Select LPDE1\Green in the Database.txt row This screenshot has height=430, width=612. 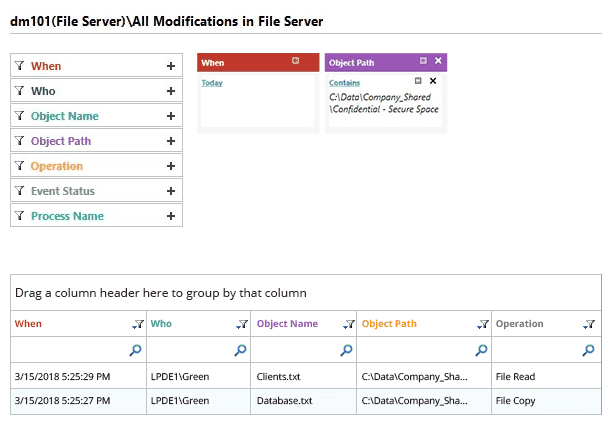click(x=198, y=401)
